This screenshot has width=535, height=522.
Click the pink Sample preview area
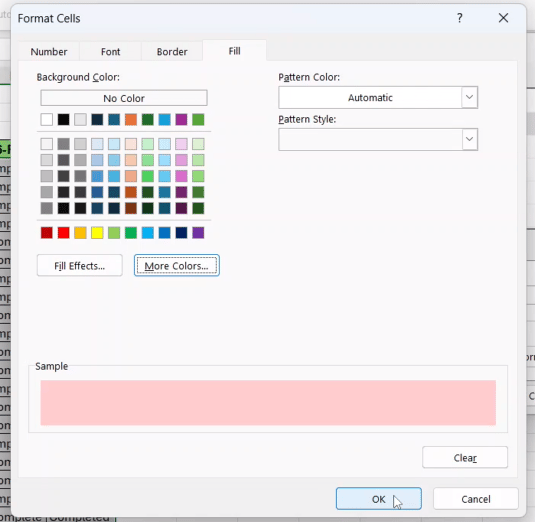click(268, 403)
